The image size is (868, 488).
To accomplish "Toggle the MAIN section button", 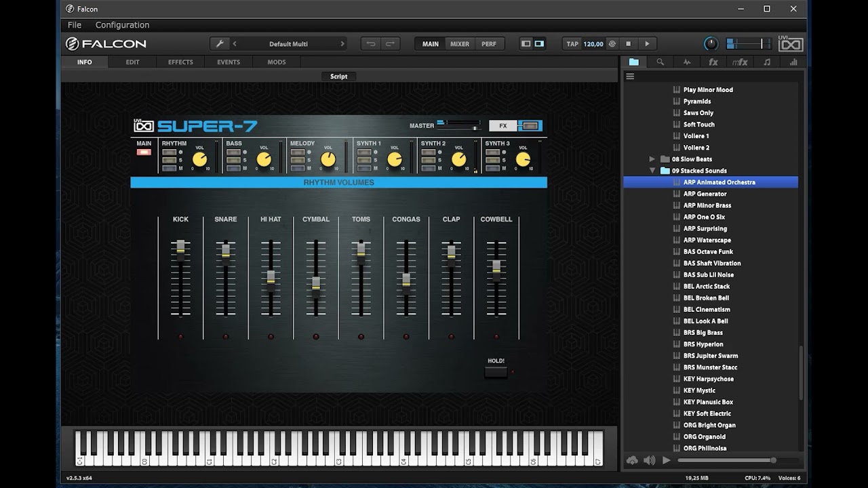I will (x=144, y=152).
